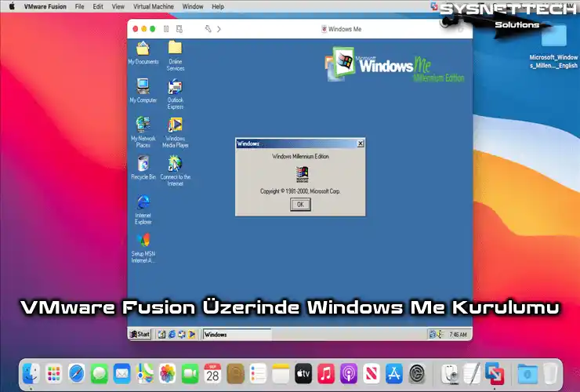The width and height of the screenshot is (580, 392).
Task: Open Launchpad in the Dock
Action: coord(54,373)
